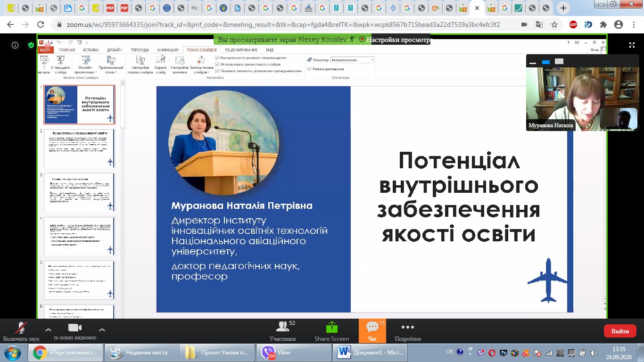Select slide 2 thumbnail in the slide panel
The image size is (644, 362).
point(79,148)
